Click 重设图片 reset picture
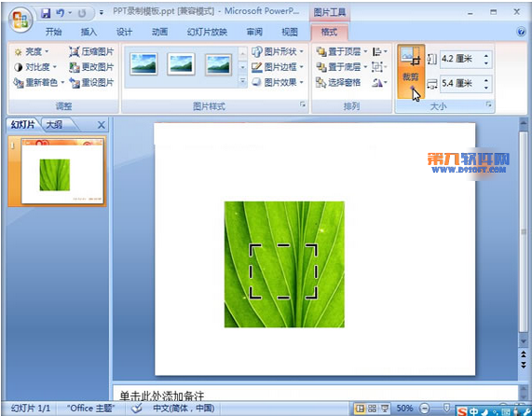This screenshot has width=532, height=416. (x=91, y=82)
